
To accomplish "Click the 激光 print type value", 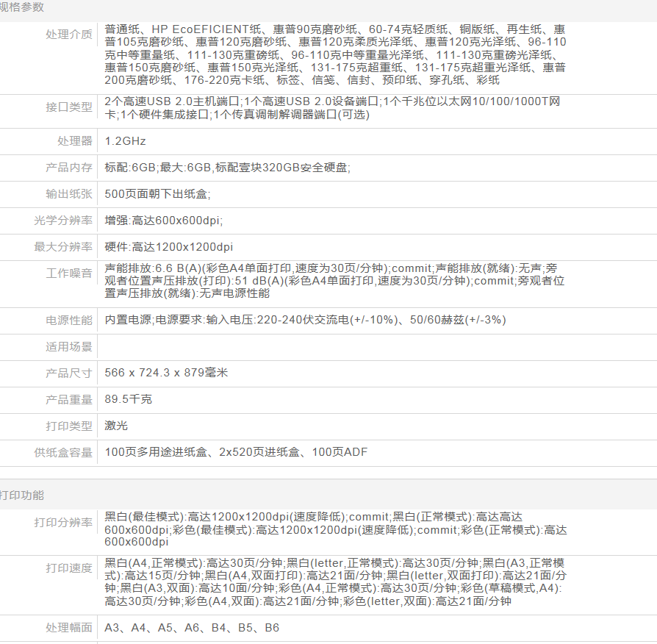I will (x=116, y=426).
